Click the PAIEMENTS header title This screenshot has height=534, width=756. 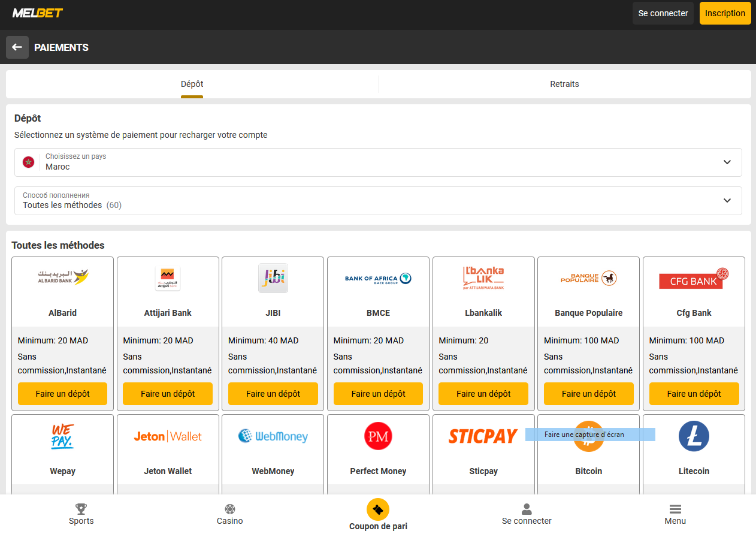click(x=62, y=47)
